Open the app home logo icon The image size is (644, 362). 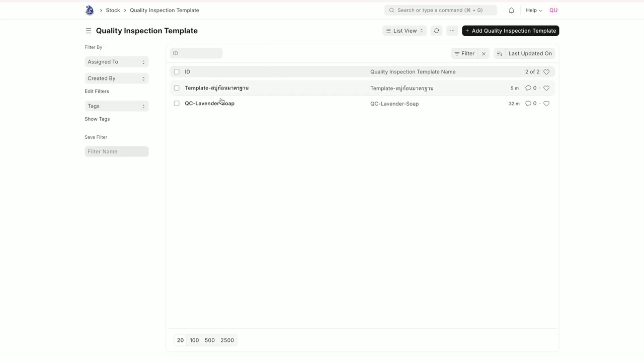pyautogui.click(x=90, y=10)
